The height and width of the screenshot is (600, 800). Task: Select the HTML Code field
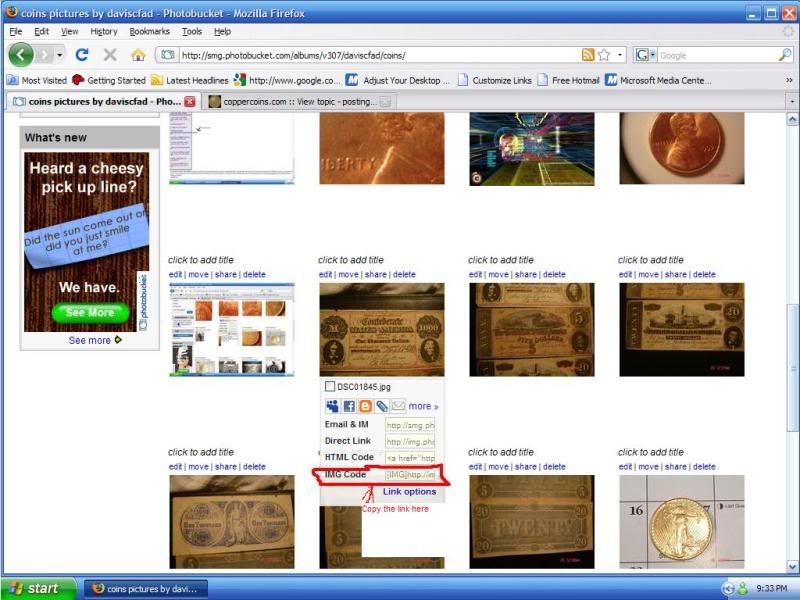click(x=410, y=458)
